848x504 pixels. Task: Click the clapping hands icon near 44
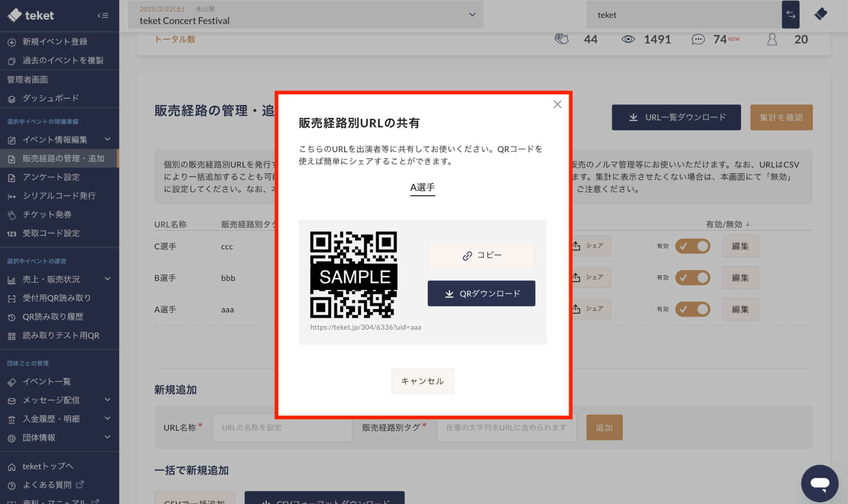(x=561, y=39)
